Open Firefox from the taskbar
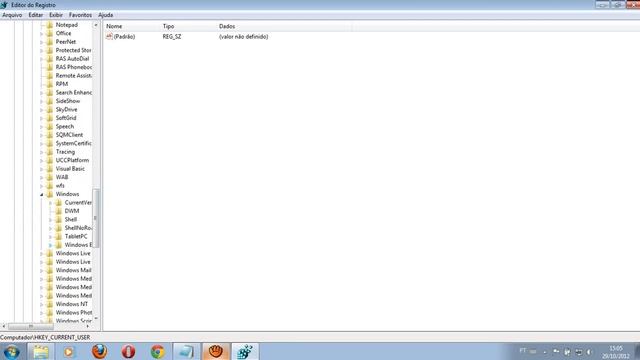 (99, 352)
